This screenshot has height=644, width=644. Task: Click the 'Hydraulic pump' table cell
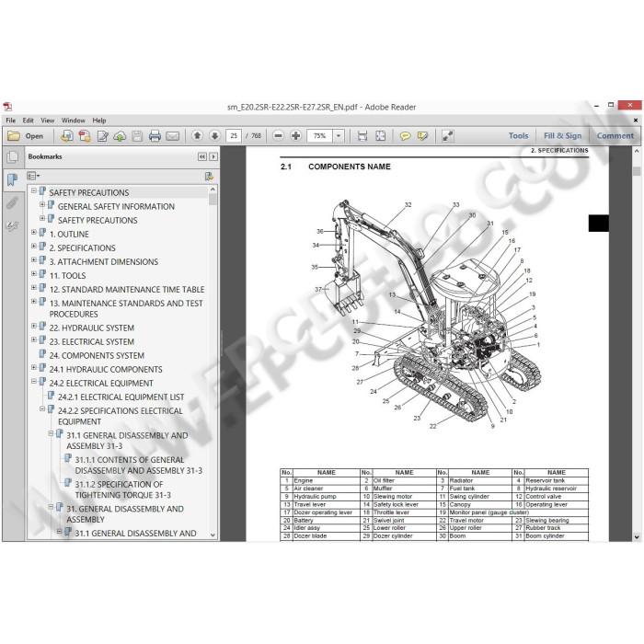(x=326, y=496)
